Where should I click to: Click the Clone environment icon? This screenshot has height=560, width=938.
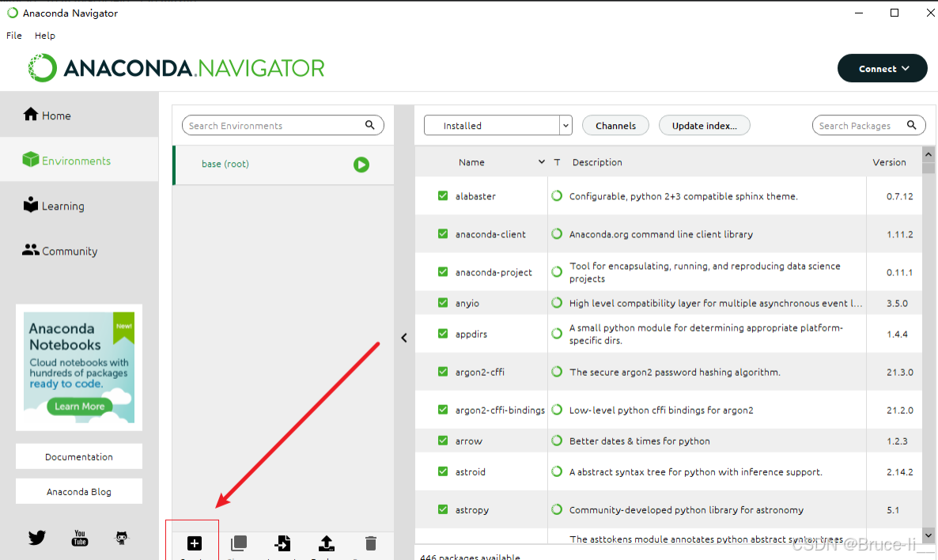(239, 543)
